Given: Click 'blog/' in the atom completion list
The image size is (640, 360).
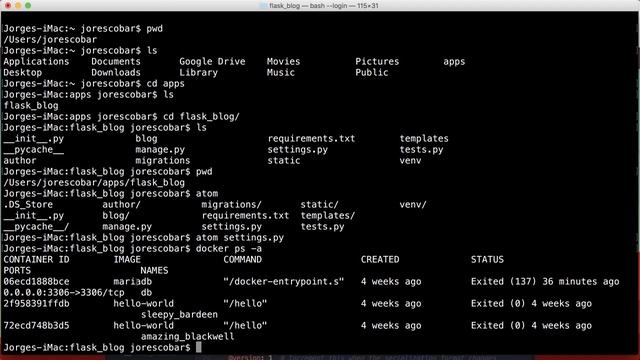Looking at the screenshot, I should click(116, 216).
